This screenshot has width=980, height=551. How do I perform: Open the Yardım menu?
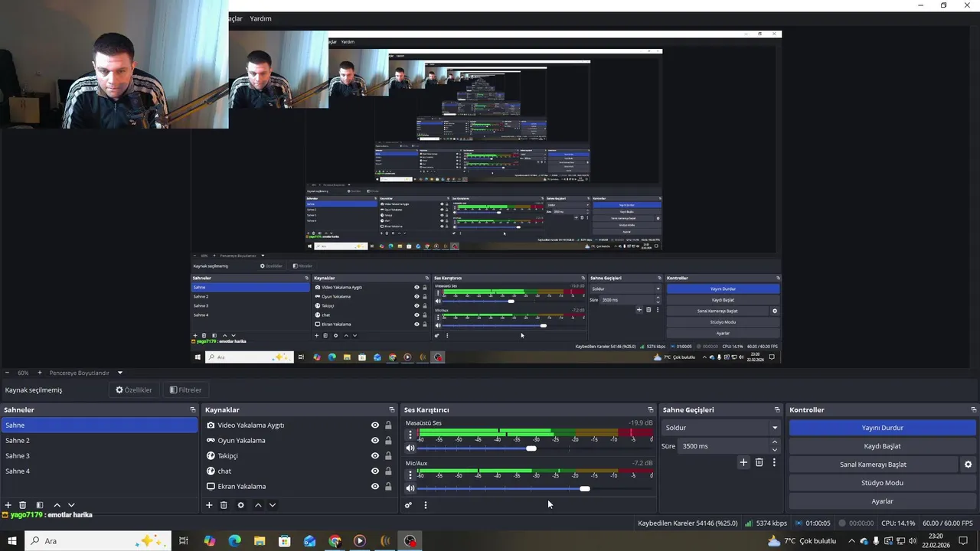pyautogui.click(x=260, y=18)
